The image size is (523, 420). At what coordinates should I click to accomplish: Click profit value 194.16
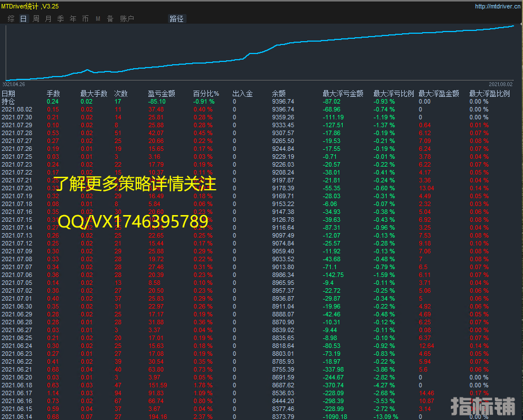(x=158, y=417)
